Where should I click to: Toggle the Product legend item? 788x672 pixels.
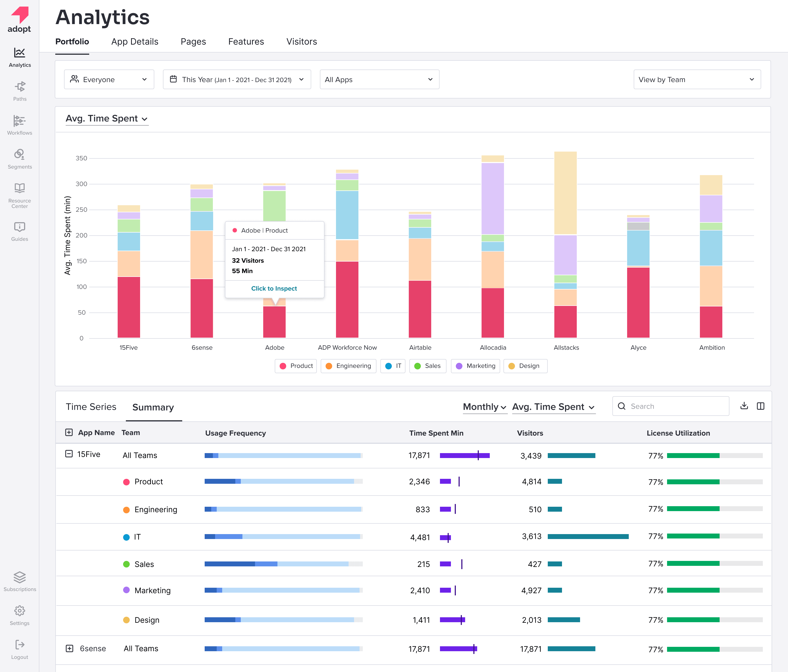point(296,366)
